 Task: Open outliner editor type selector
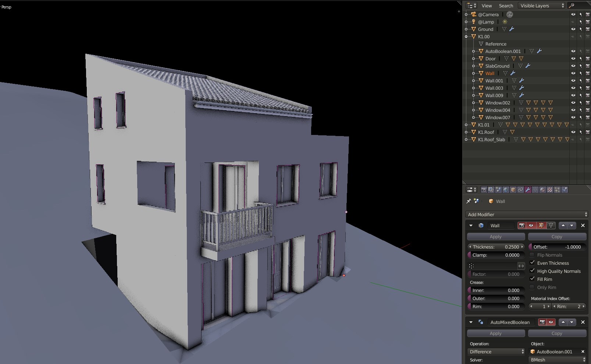471,6
